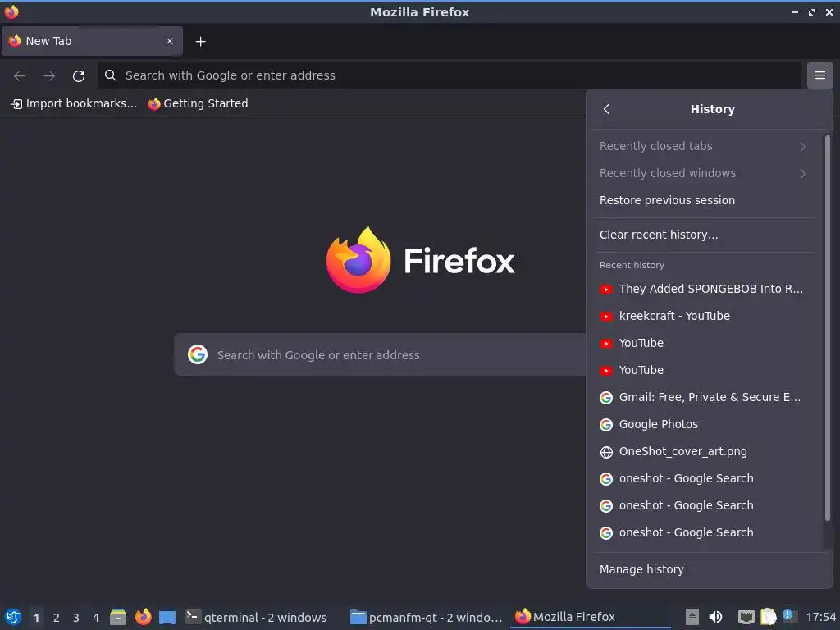The width and height of the screenshot is (840, 630).
Task: Open Import bookmarks from bookmarks toolbar
Action: point(74,103)
